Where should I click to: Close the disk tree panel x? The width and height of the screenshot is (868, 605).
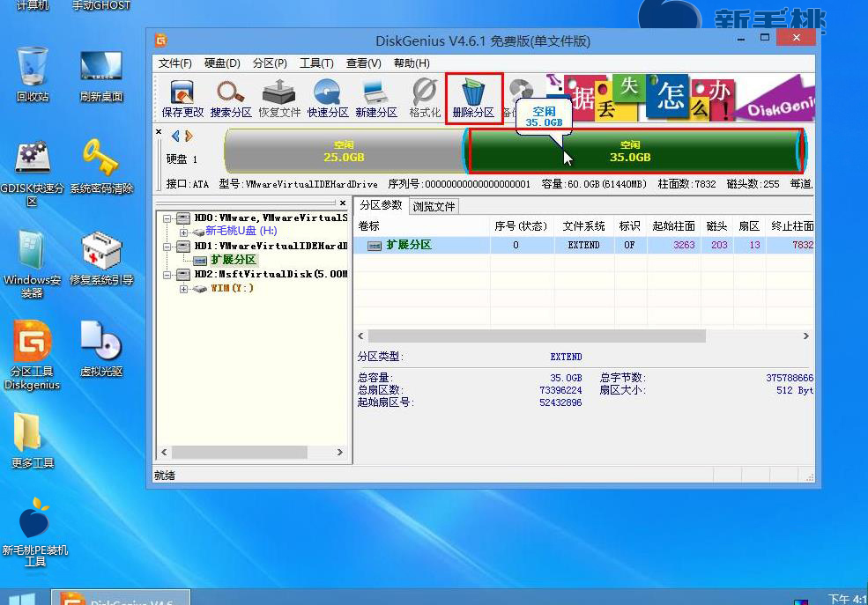point(343,203)
